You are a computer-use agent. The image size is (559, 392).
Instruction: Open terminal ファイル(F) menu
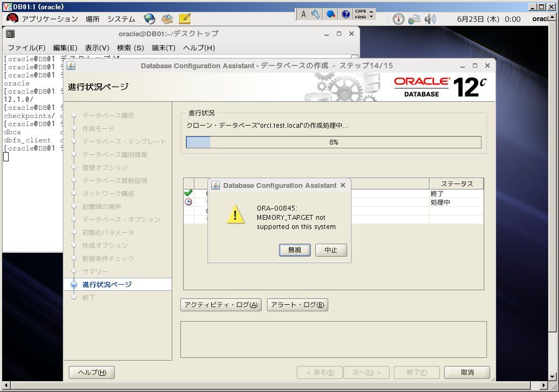pyautogui.click(x=27, y=48)
